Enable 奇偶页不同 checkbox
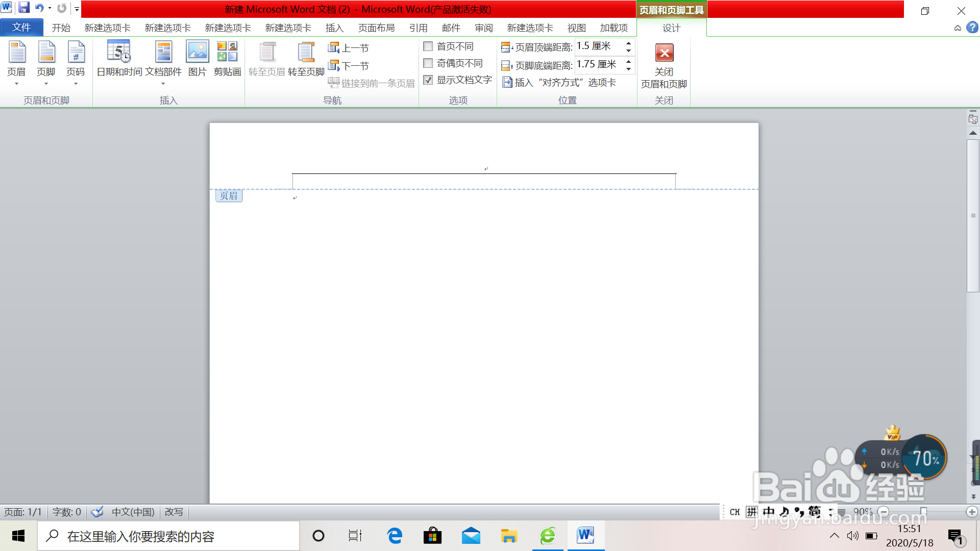The image size is (980, 551). click(x=428, y=63)
